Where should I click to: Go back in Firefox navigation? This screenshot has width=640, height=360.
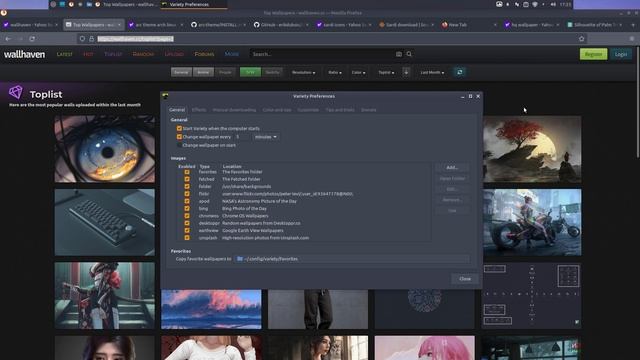click(x=8, y=39)
